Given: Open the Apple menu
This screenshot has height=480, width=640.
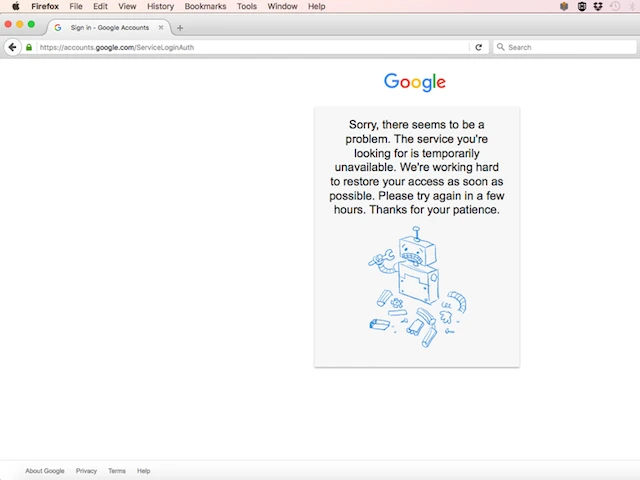Looking at the screenshot, I should pos(15,6).
